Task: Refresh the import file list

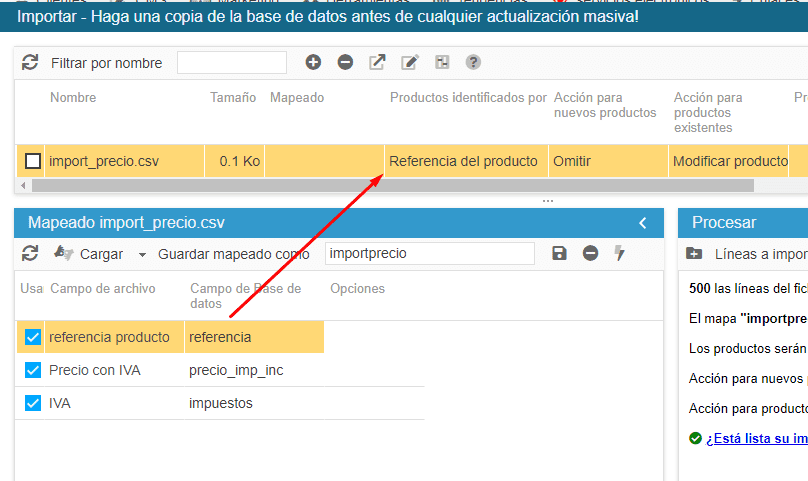Action: click(x=30, y=63)
